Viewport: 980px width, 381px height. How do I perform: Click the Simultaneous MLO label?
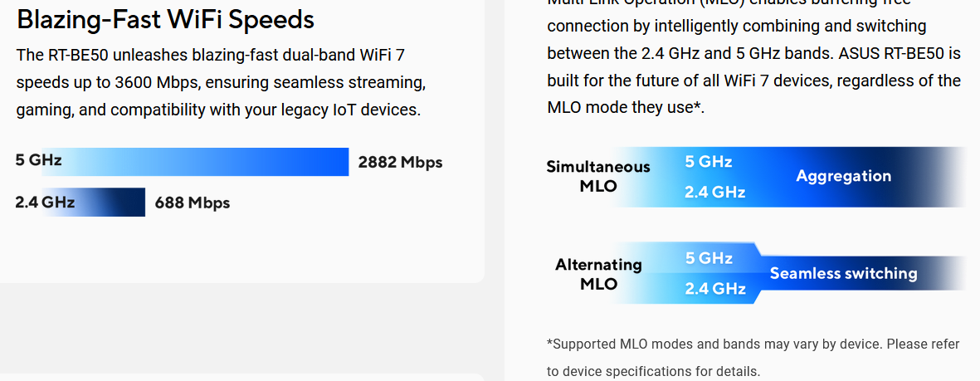pos(598,177)
